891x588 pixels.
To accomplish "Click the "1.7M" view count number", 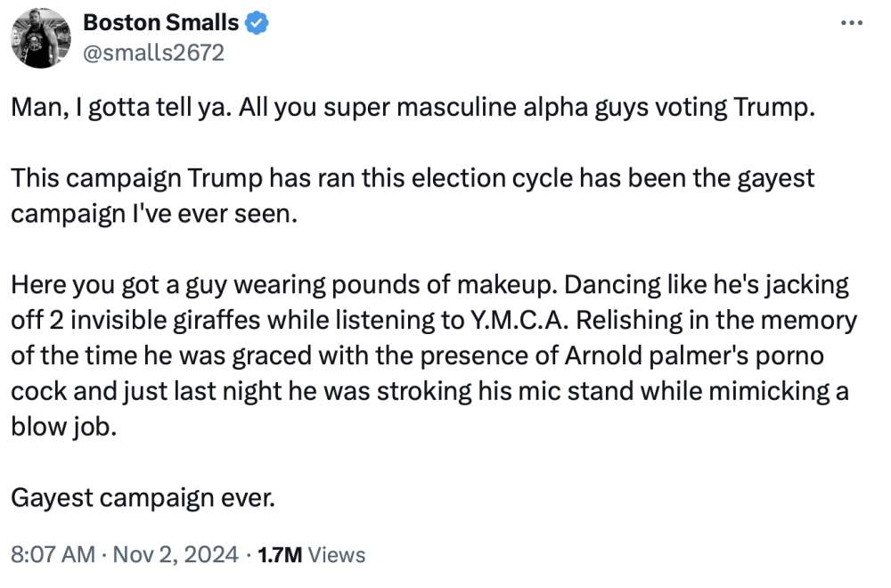I will click(280, 554).
